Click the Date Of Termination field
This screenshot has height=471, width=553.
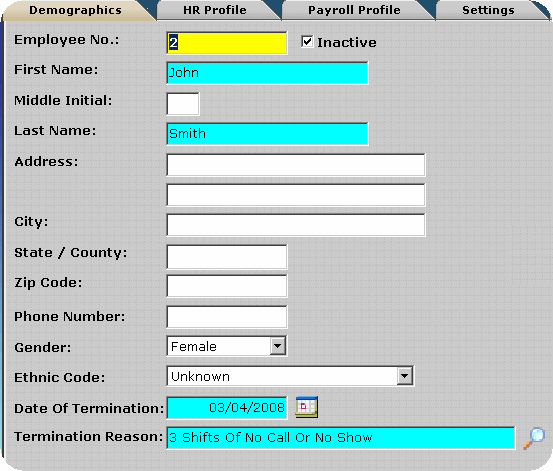tap(227, 408)
